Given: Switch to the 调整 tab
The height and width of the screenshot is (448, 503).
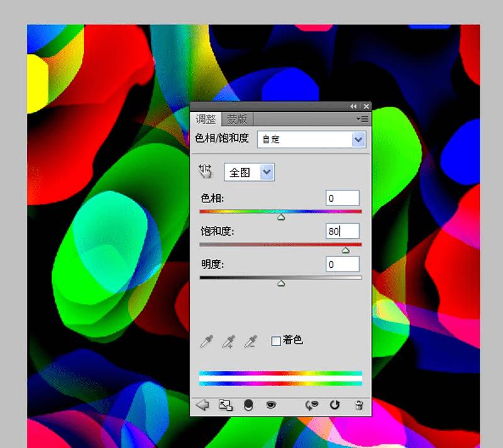Looking at the screenshot, I should tap(206, 119).
